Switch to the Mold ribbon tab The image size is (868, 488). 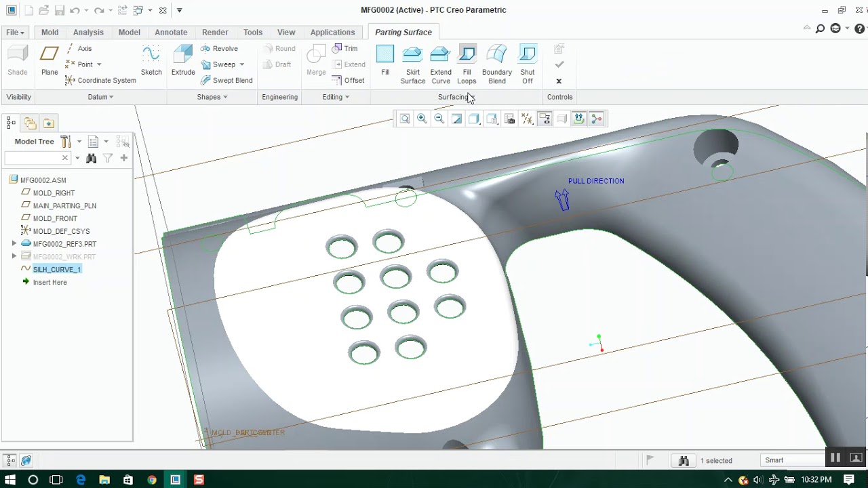click(50, 32)
